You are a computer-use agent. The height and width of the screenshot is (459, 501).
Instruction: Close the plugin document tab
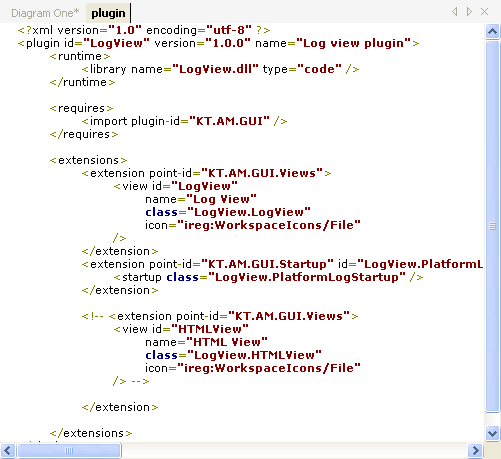click(484, 12)
